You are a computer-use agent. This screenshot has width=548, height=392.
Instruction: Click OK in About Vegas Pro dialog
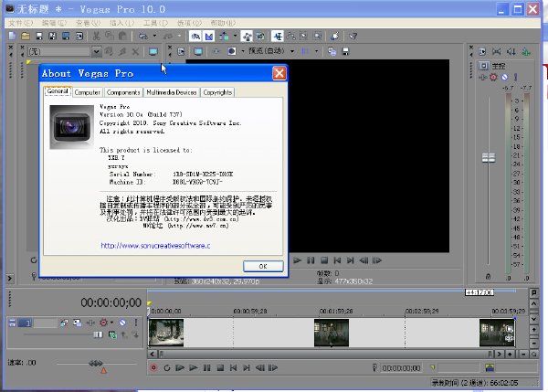click(x=263, y=266)
